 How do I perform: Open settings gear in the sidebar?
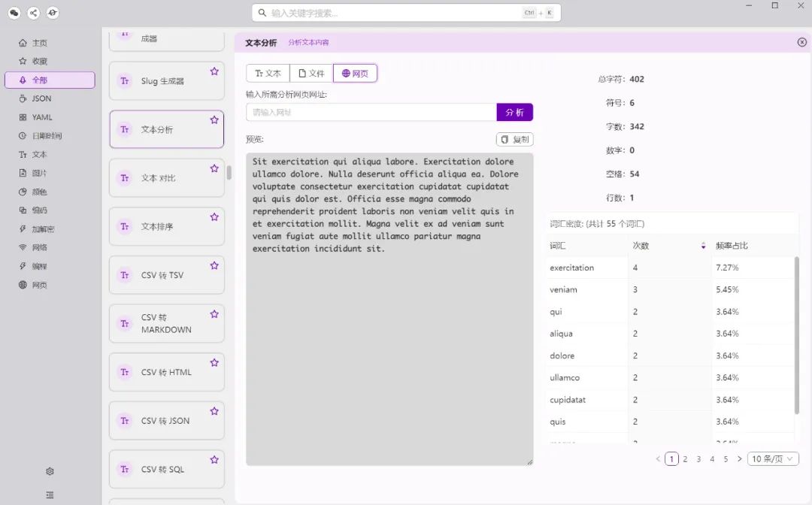[x=50, y=471]
